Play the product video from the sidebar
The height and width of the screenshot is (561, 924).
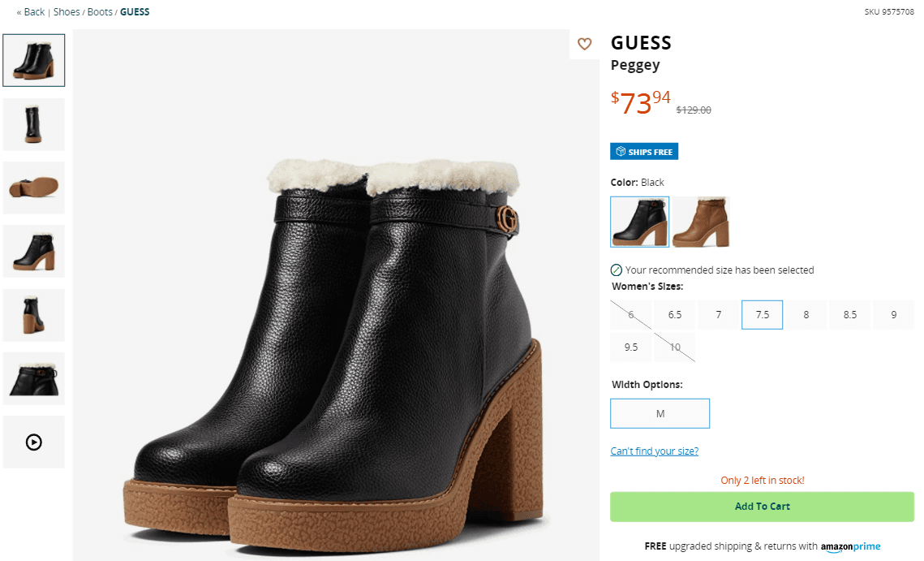click(33, 442)
